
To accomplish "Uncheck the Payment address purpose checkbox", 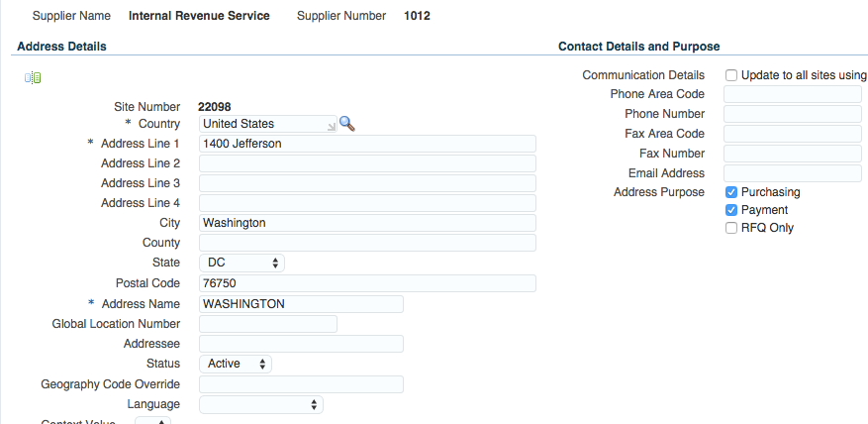I will point(731,210).
